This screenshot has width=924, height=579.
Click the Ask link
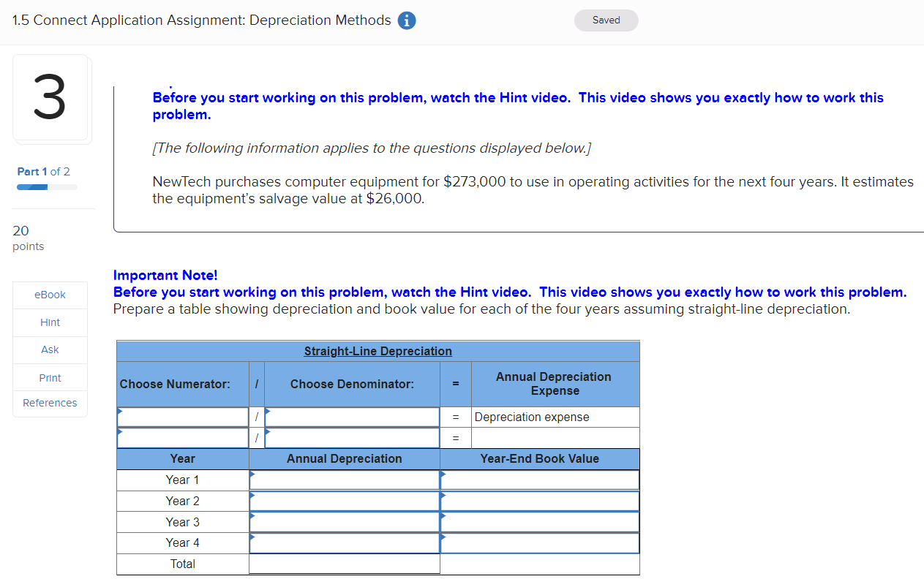tap(50, 349)
